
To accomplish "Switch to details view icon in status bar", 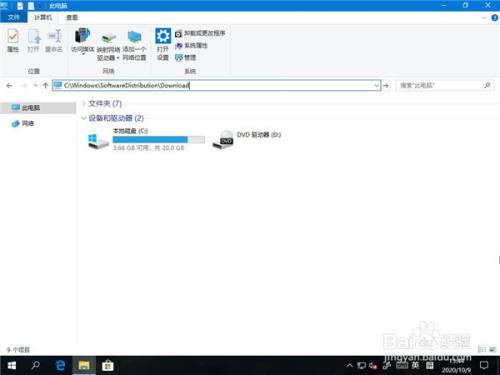I will [482, 349].
